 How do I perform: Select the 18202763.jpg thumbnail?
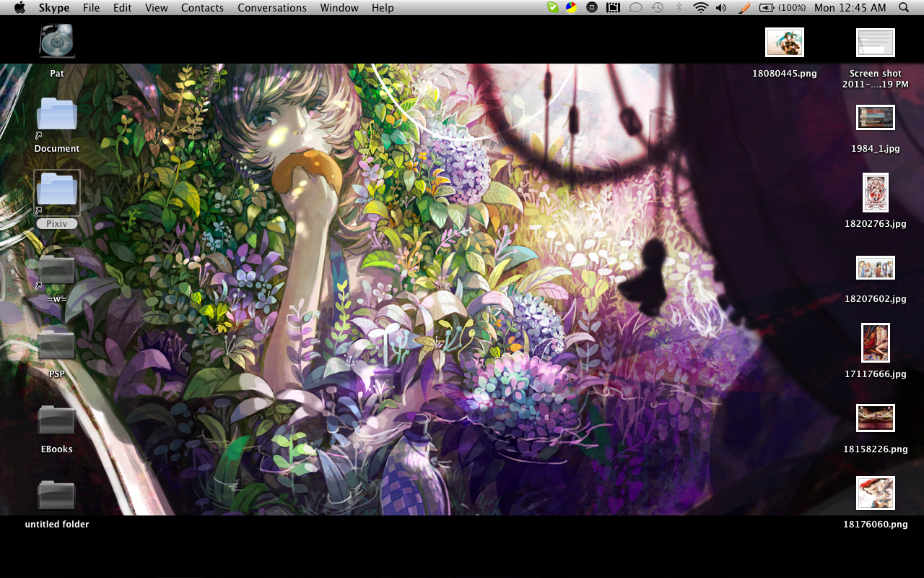(876, 192)
